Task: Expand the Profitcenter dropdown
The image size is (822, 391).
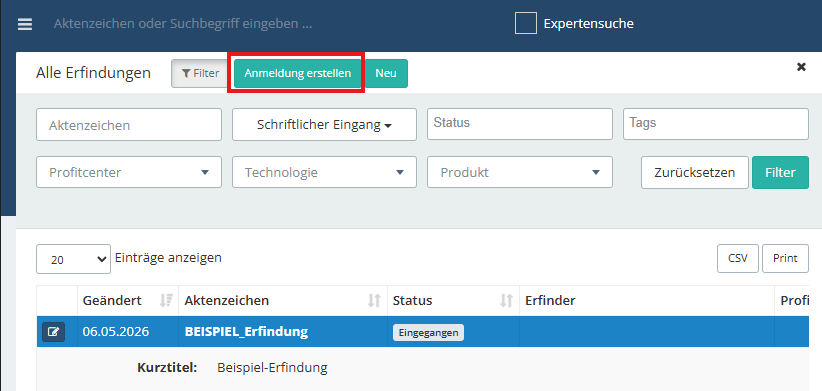Action: tap(129, 172)
